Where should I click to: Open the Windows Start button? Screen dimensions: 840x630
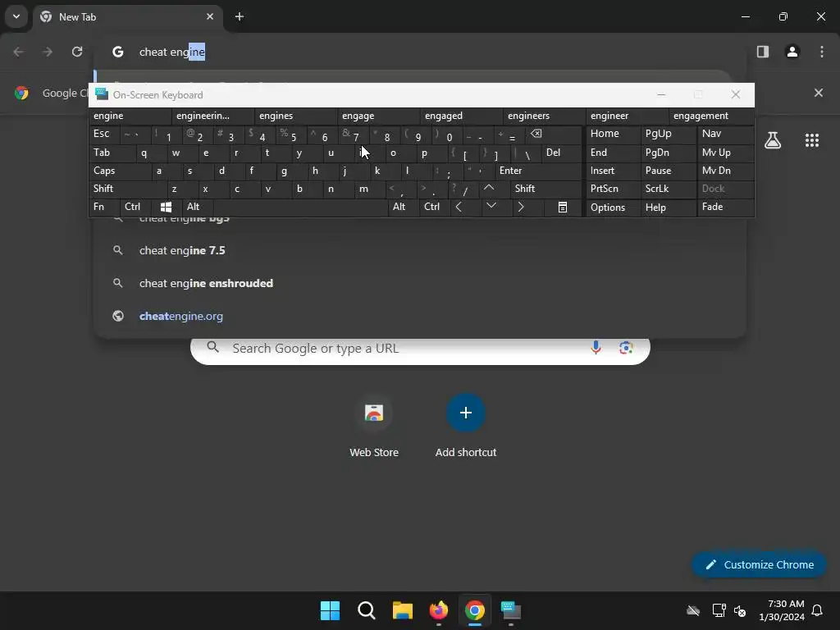[x=330, y=610]
